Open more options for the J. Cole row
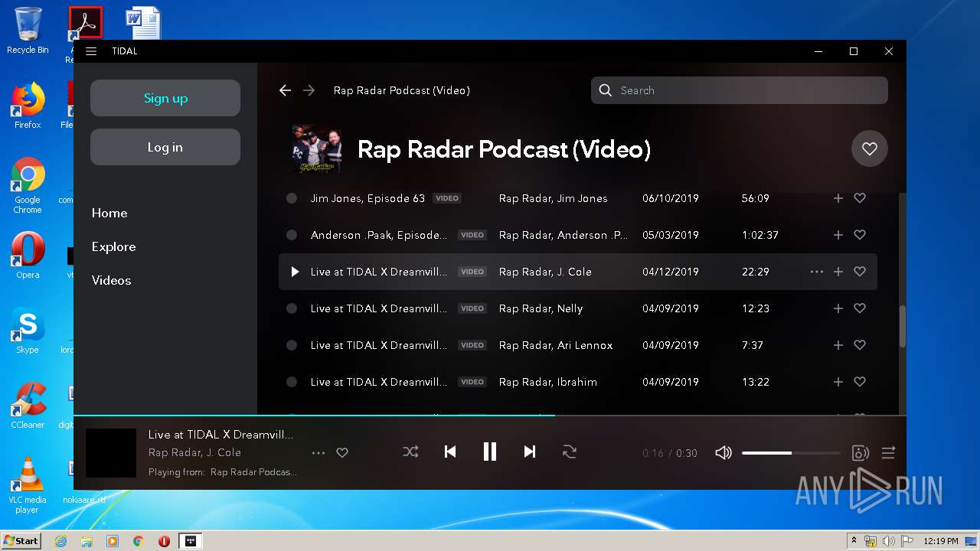980x551 pixels. click(x=817, y=272)
